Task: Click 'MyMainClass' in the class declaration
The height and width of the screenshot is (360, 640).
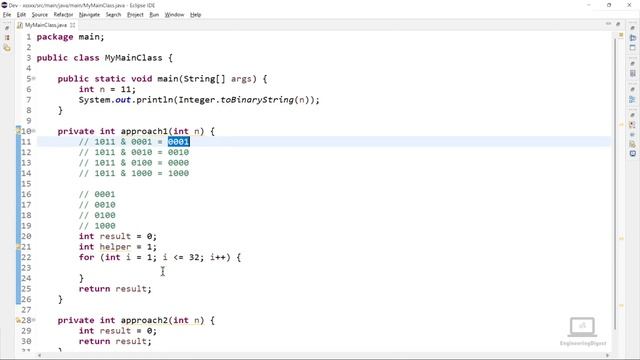Action: (133, 58)
